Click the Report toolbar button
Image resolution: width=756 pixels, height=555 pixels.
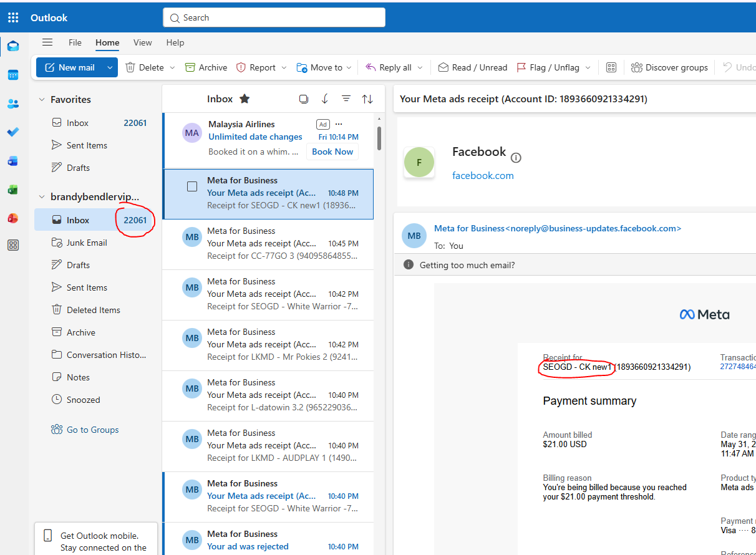pos(256,67)
